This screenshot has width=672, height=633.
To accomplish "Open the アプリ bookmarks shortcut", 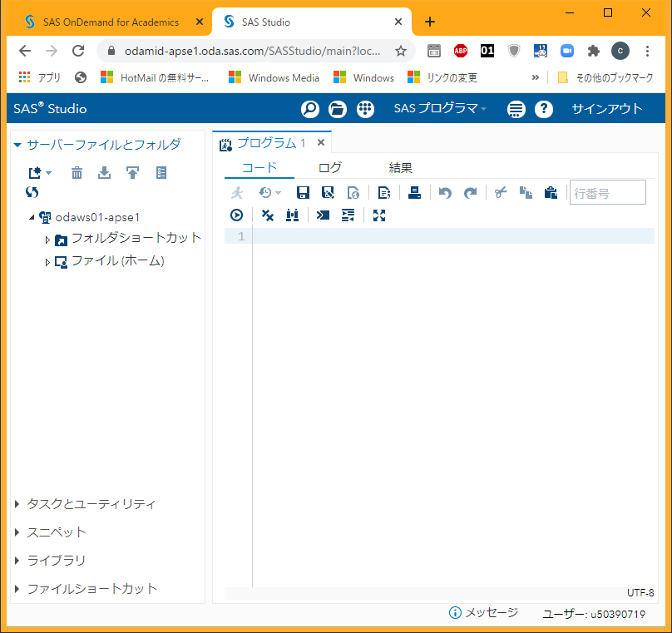I will pyautogui.click(x=39, y=77).
